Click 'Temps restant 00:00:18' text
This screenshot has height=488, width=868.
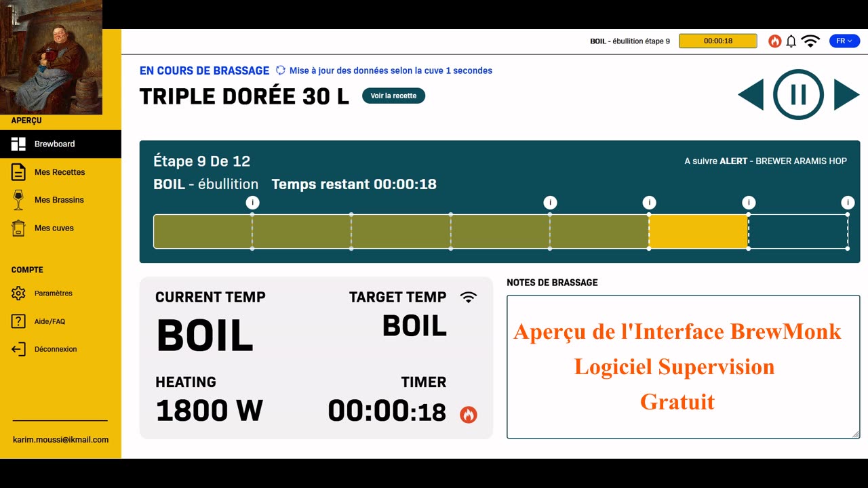(x=354, y=184)
